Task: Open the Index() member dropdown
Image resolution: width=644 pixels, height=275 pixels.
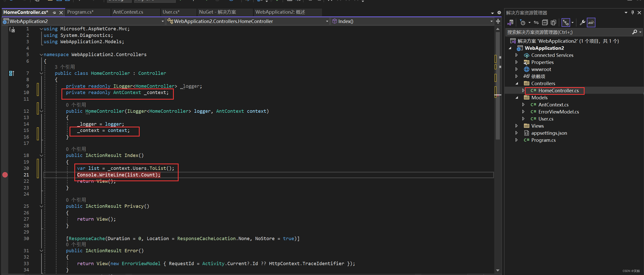Action: pyautogui.click(x=491, y=21)
